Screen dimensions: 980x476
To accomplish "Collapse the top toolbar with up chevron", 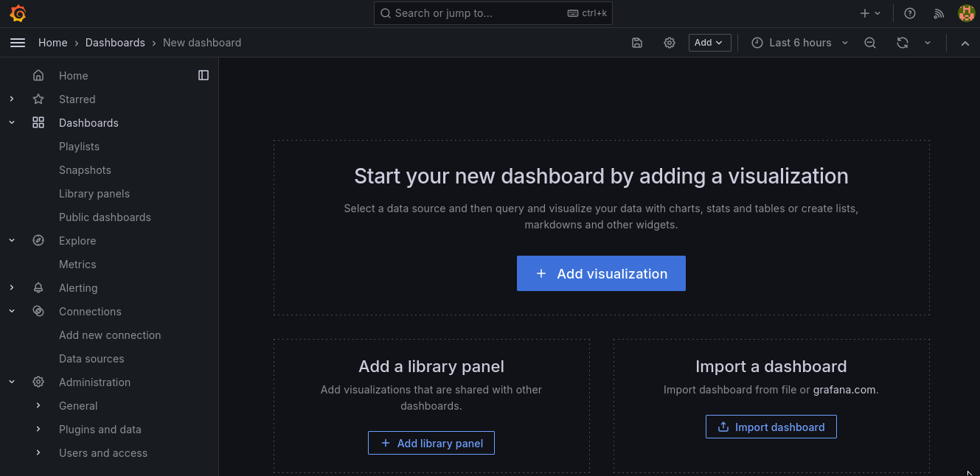I will click(x=965, y=43).
